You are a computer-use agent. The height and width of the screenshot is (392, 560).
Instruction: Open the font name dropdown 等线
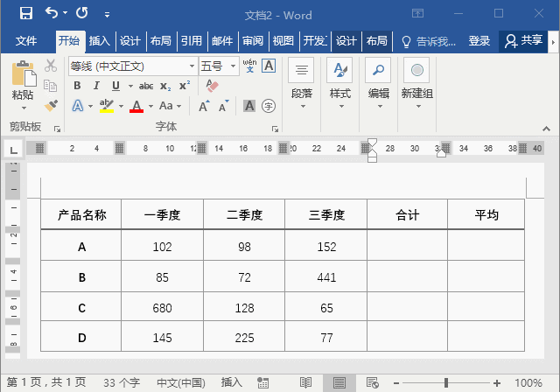[192, 66]
